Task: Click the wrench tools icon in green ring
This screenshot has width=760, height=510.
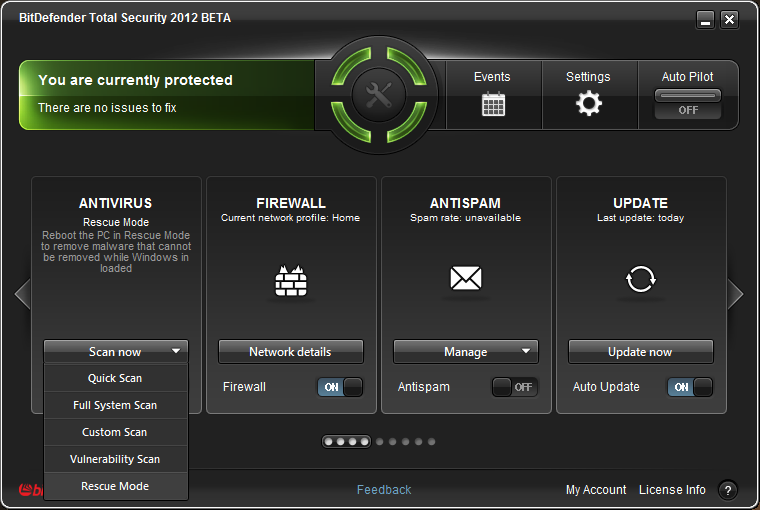Action: (x=379, y=96)
